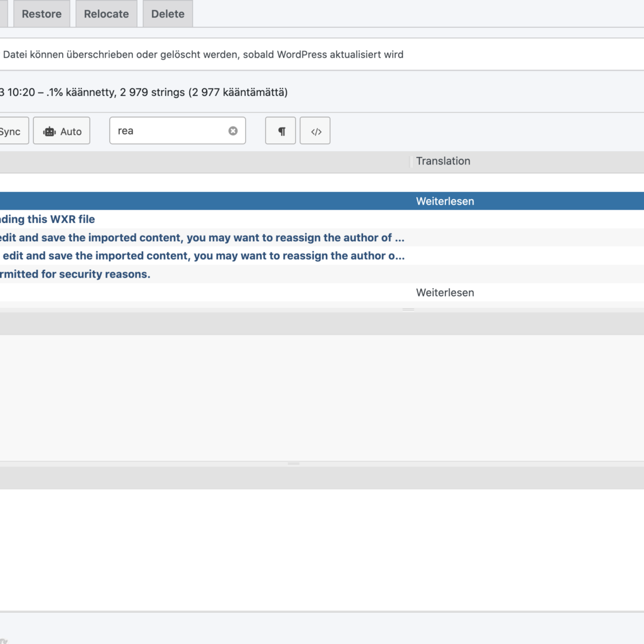
Task: Open the Restore tab
Action: coord(42,14)
